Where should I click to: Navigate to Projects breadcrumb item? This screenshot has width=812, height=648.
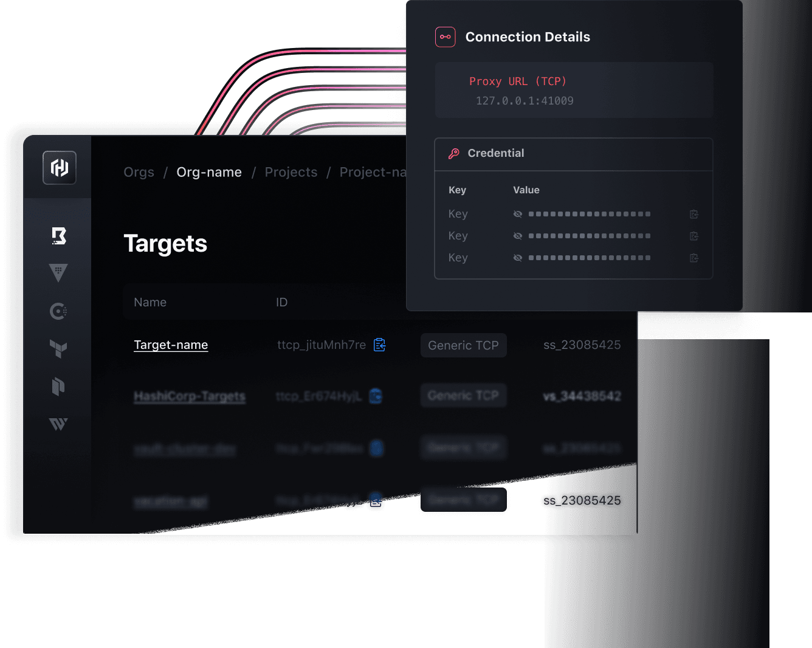click(291, 173)
